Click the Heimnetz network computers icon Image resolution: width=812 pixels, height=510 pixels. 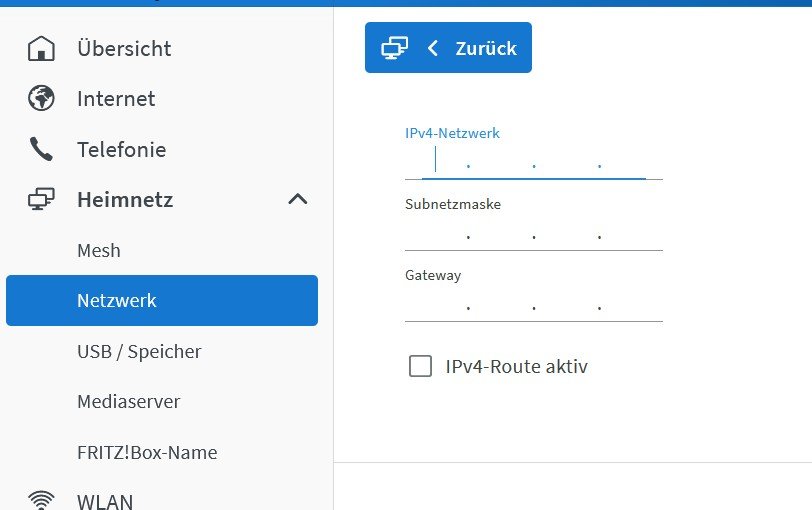coord(41,200)
